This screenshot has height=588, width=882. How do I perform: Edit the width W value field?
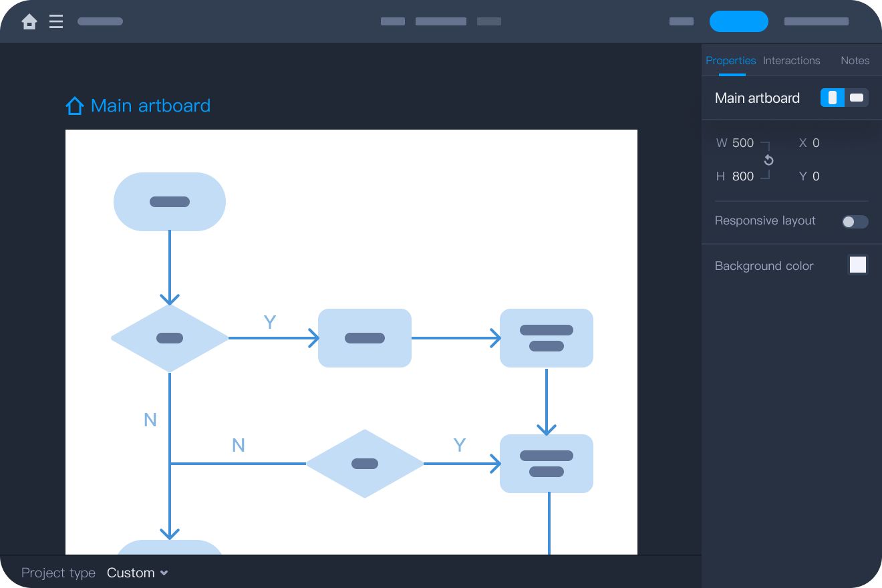pos(743,143)
